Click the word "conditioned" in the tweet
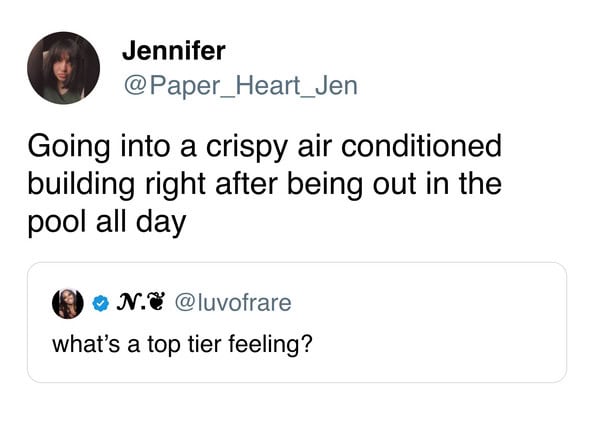 tap(421, 146)
